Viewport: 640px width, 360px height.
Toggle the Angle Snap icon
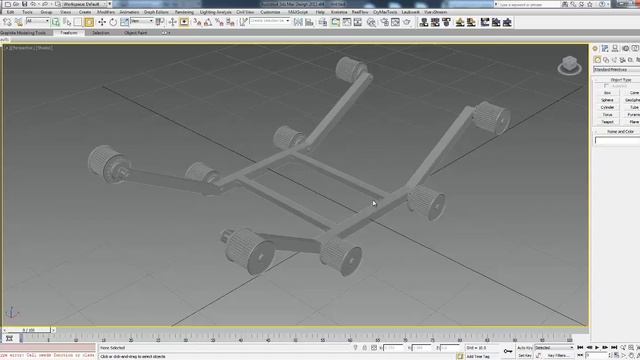point(208,22)
